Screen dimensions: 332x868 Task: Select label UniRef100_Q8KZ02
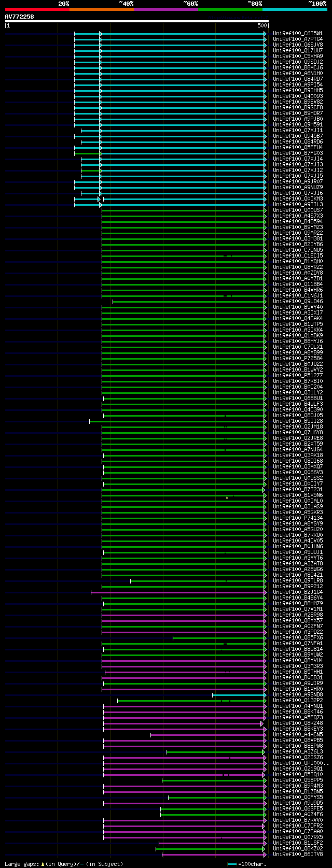click(298, 848)
